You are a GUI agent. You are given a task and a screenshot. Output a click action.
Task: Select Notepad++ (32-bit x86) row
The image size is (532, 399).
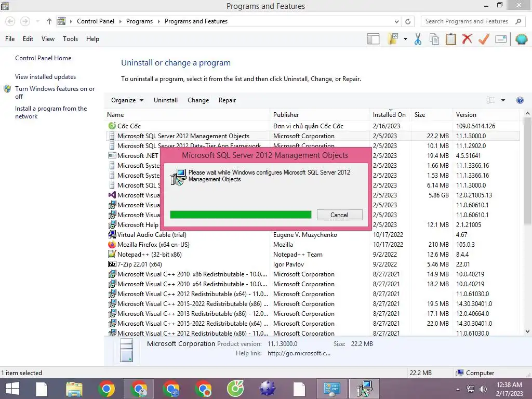point(312,255)
